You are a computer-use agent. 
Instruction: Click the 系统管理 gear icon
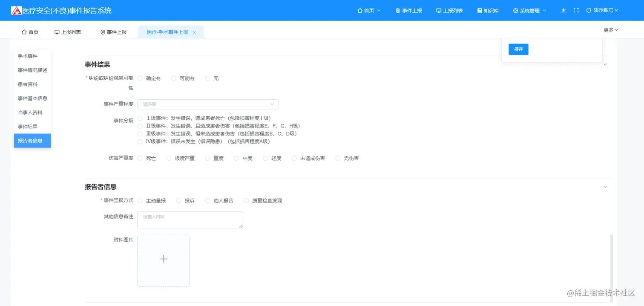(x=515, y=10)
